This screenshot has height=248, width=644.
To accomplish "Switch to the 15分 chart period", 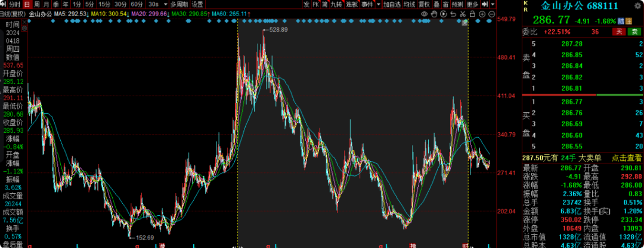I will coord(104,4).
